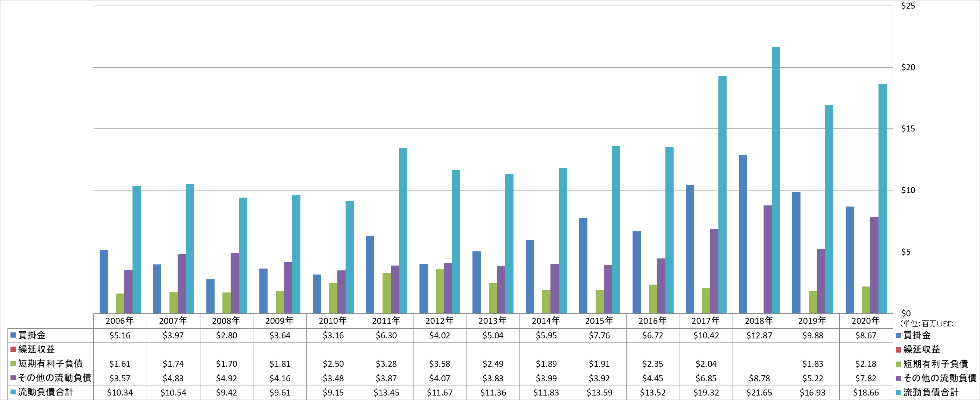Click the $25 axis label

(908, 6)
